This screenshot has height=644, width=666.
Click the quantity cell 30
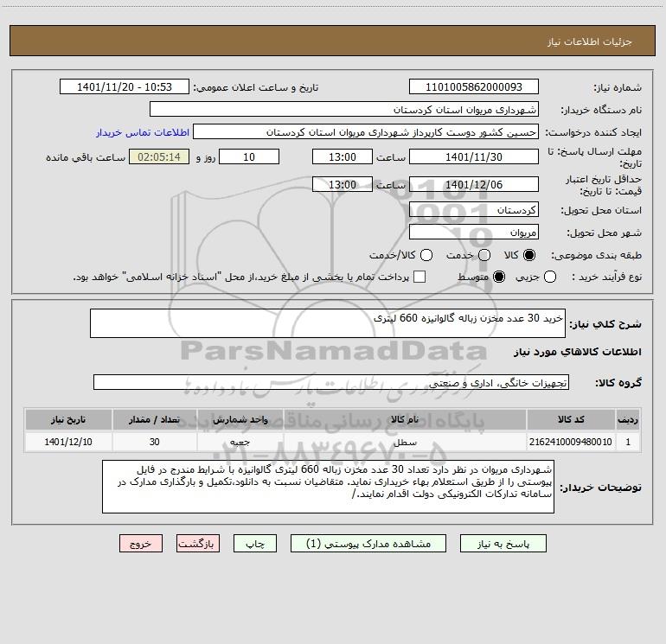(154, 442)
